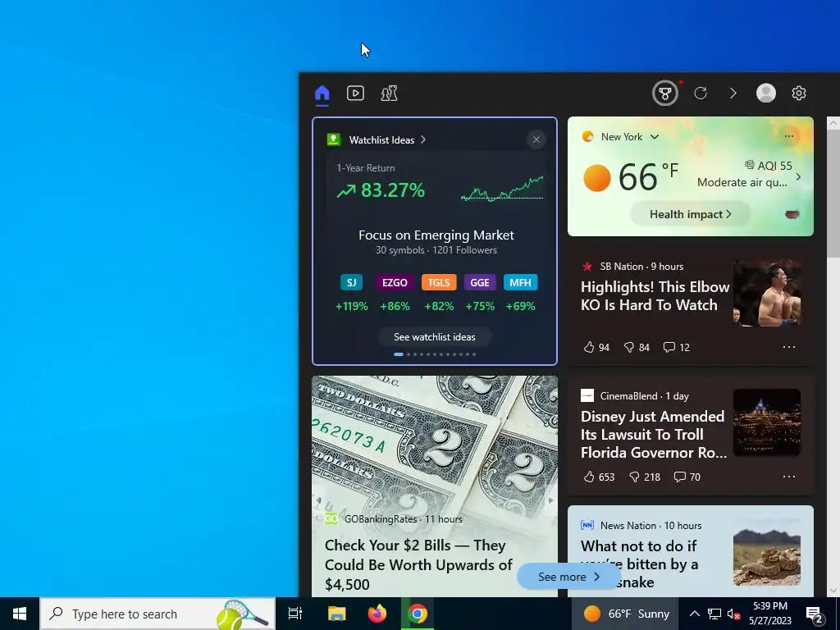Open the Disney lawsuit article
The image size is (840, 630).
click(x=654, y=435)
